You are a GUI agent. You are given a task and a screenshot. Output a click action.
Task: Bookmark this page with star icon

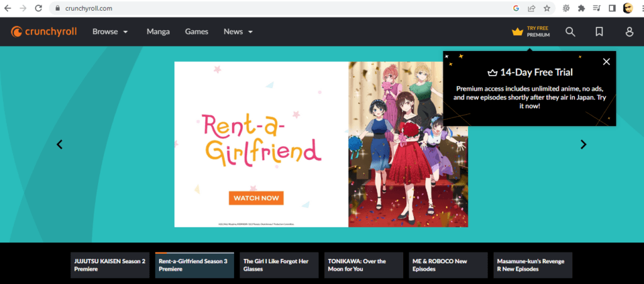coord(547,8)
